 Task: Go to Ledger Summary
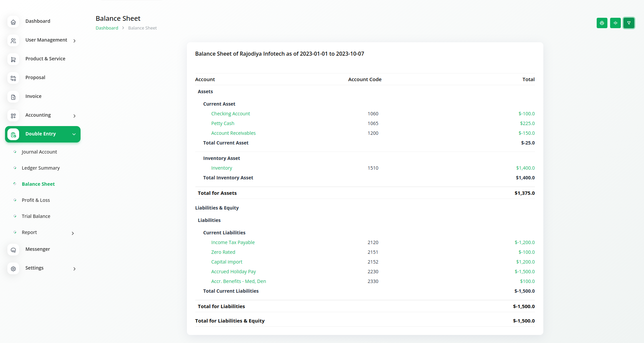click(41, 168)
